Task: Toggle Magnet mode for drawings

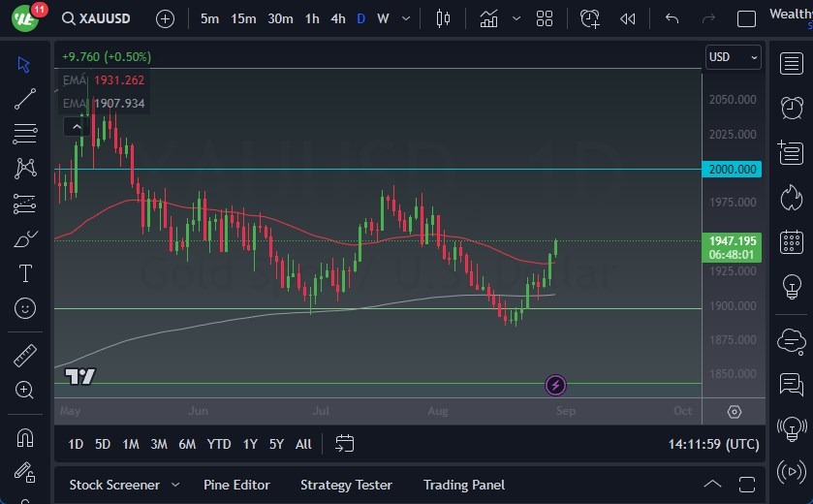Action: [25, 437]
